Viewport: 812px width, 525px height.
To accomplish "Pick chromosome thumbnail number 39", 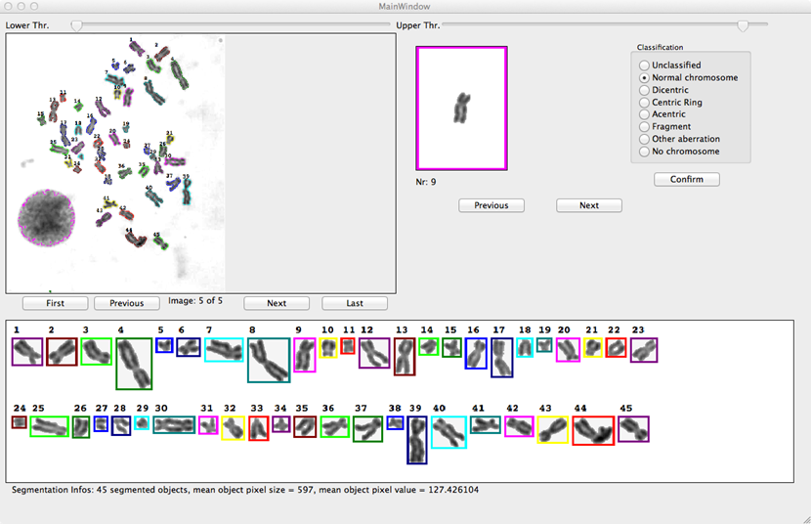I will coord(417,440).
